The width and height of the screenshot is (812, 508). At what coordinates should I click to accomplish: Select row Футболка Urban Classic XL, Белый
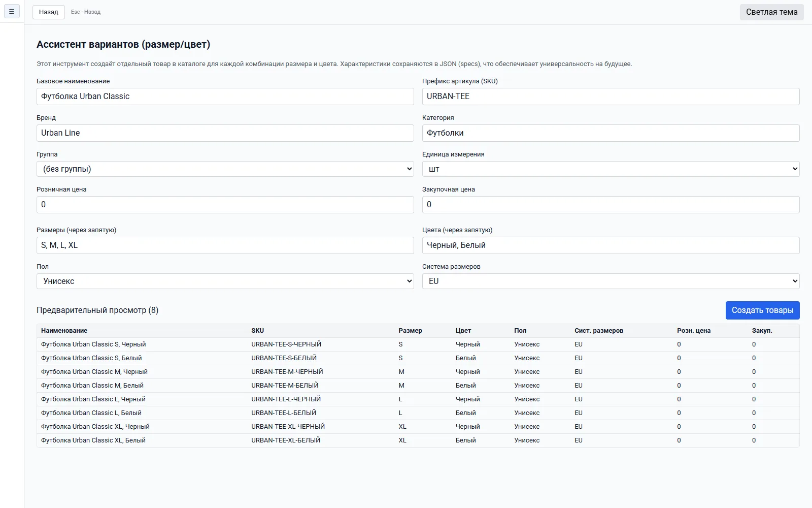(418, 440)
